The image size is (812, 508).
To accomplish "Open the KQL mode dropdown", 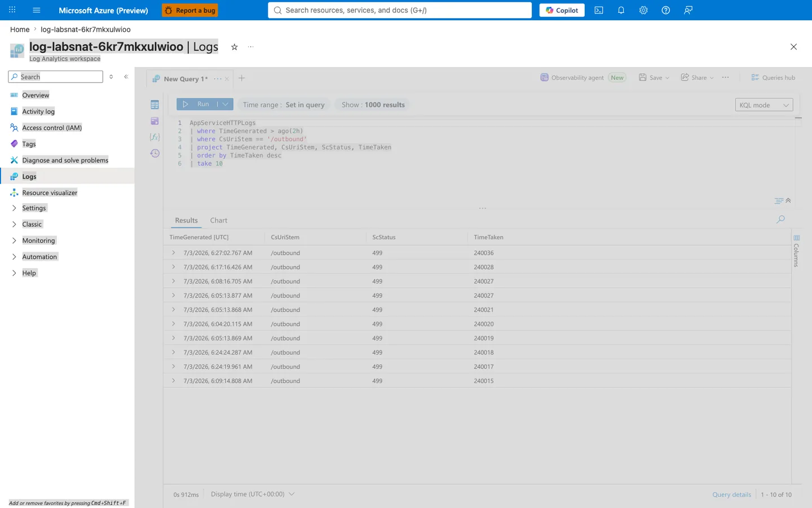I will click(x=764, y=105).
